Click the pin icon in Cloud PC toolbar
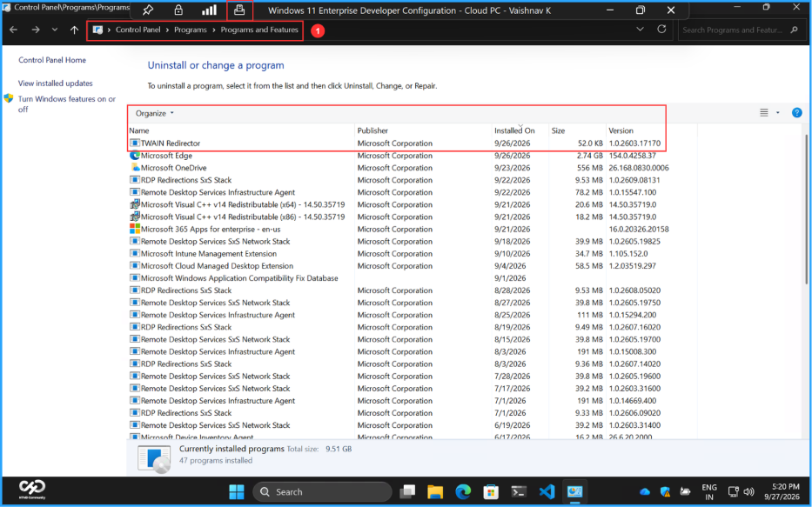This screenshot has height=507, width=812. pyautogui.click(x=148, y=10)
